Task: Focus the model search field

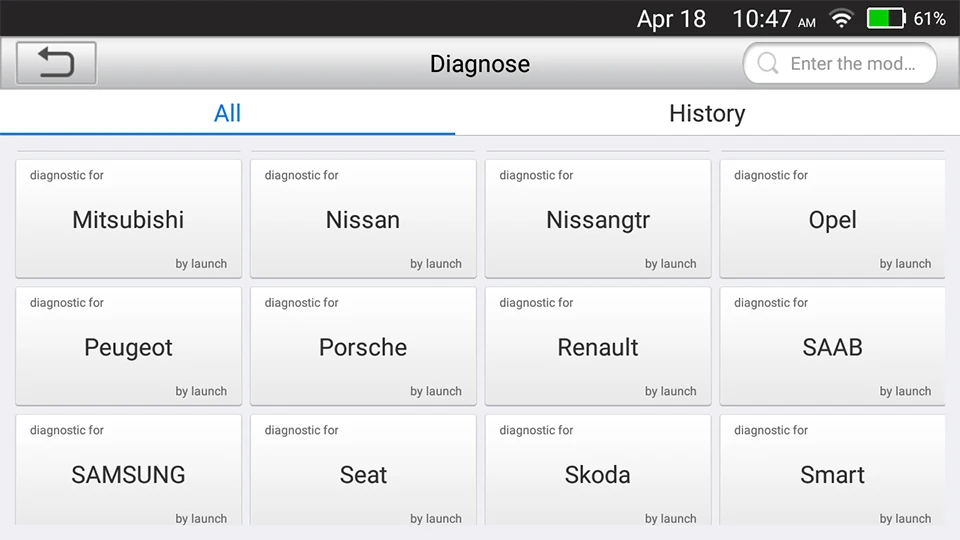Action: tap(851, 64)
